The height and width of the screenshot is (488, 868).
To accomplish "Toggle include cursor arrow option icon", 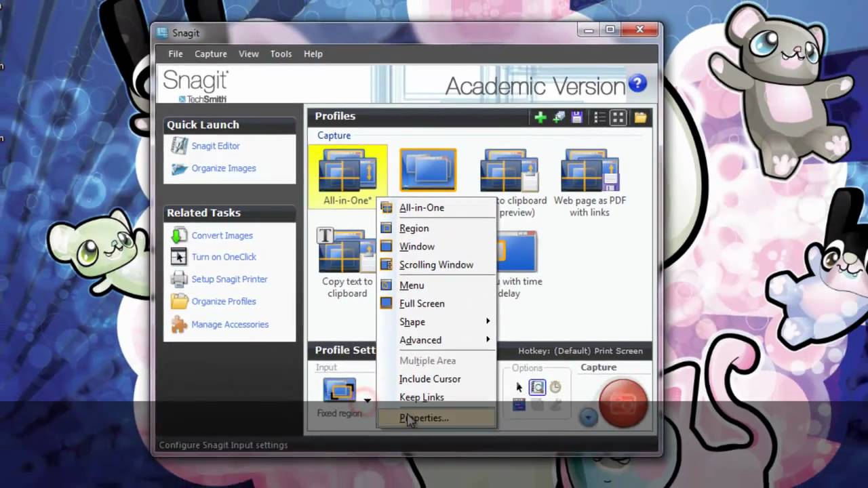I will (519, 388).
